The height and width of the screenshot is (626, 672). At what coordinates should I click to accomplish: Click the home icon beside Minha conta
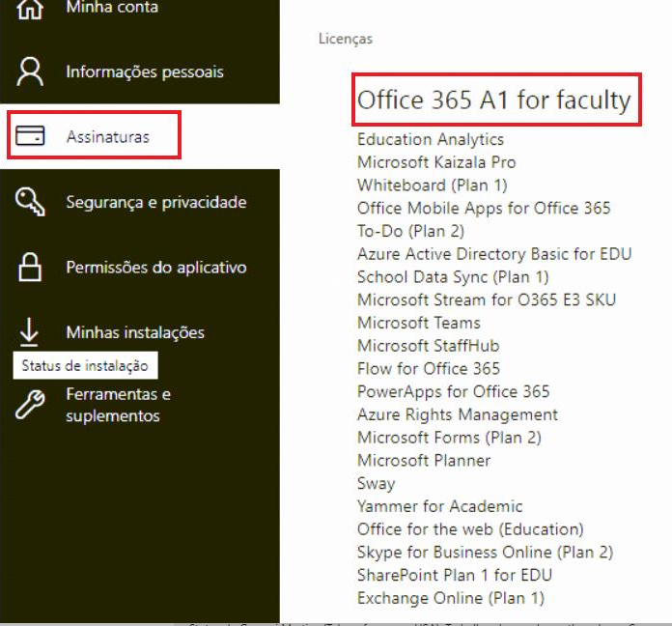point(30,9)
